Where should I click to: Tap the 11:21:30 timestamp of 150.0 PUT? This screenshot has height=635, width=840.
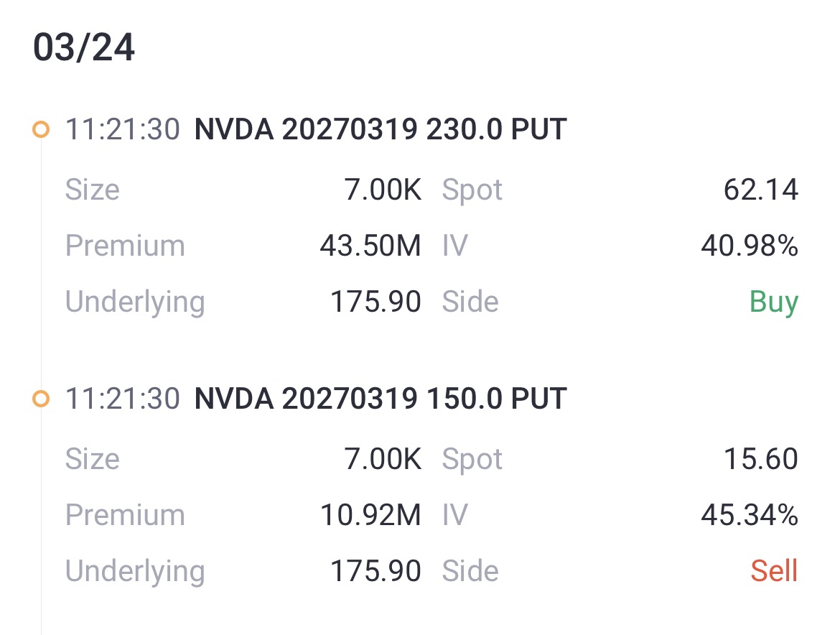pos(123,399)
